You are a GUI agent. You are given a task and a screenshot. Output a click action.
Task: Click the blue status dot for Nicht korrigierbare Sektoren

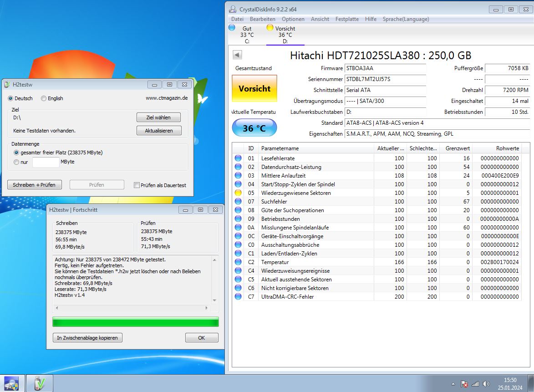pyautogui.click(x=238, y=288)
